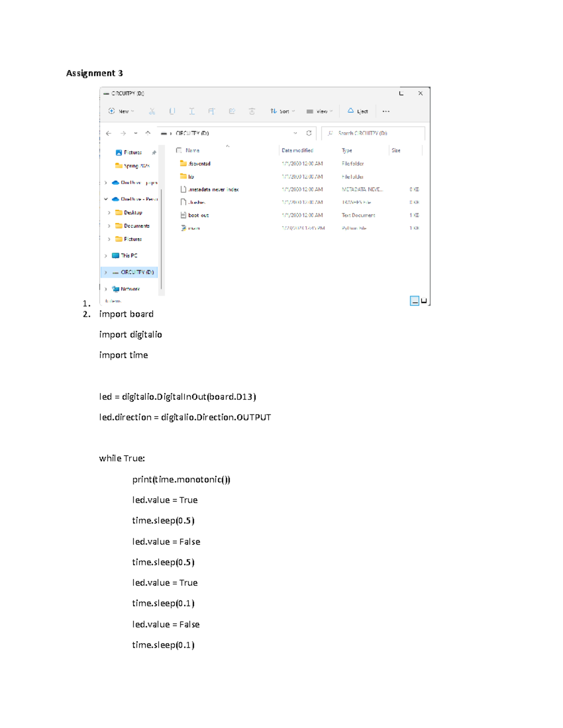Click the Delete trash icon in toolbar
The image size is (563, 728).
252,112
